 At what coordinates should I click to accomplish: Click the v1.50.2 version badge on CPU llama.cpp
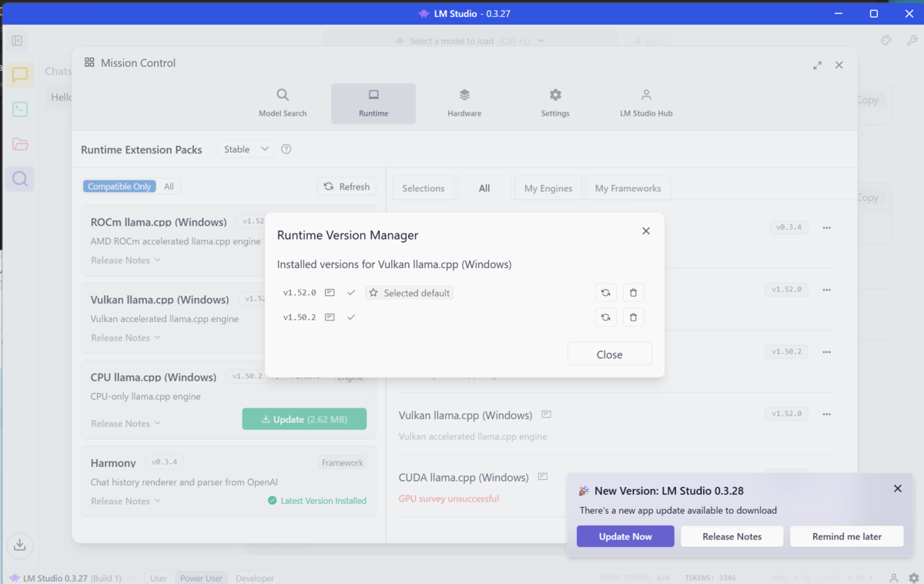pos(247,377)
